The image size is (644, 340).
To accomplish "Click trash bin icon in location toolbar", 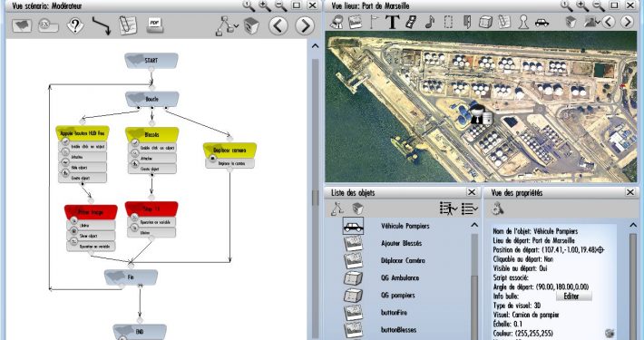I will 571,22.
